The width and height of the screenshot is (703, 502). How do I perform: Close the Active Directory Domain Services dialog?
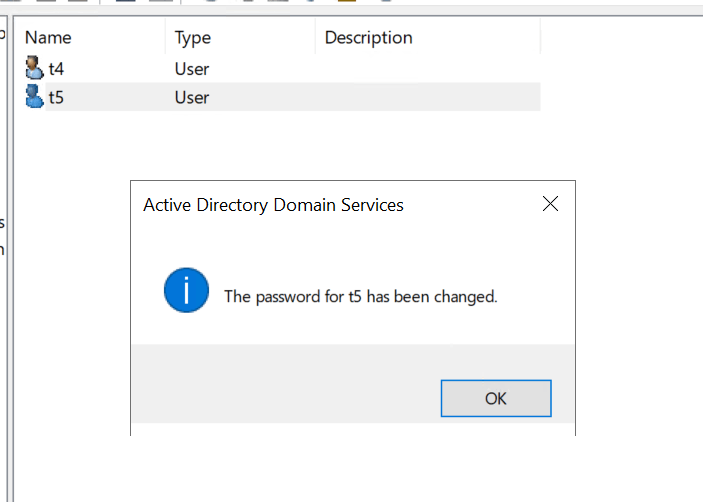click(x=550, y=204)
